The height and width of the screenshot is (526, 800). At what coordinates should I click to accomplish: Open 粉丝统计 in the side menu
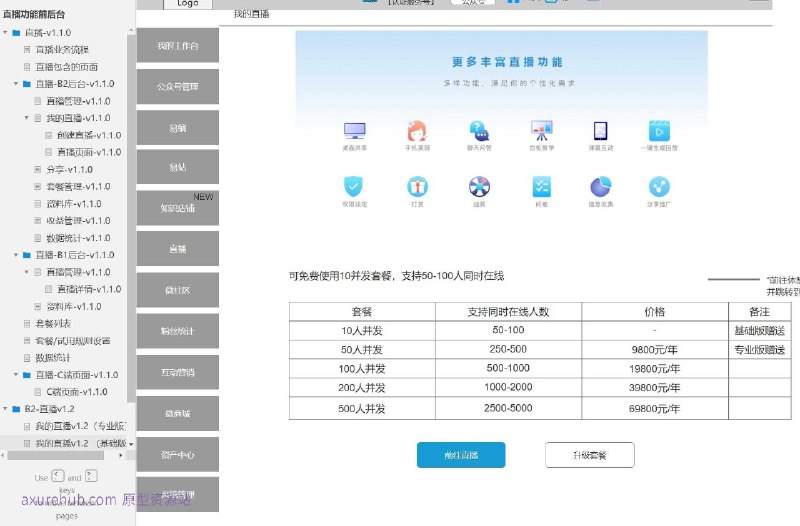click(178, 331)
